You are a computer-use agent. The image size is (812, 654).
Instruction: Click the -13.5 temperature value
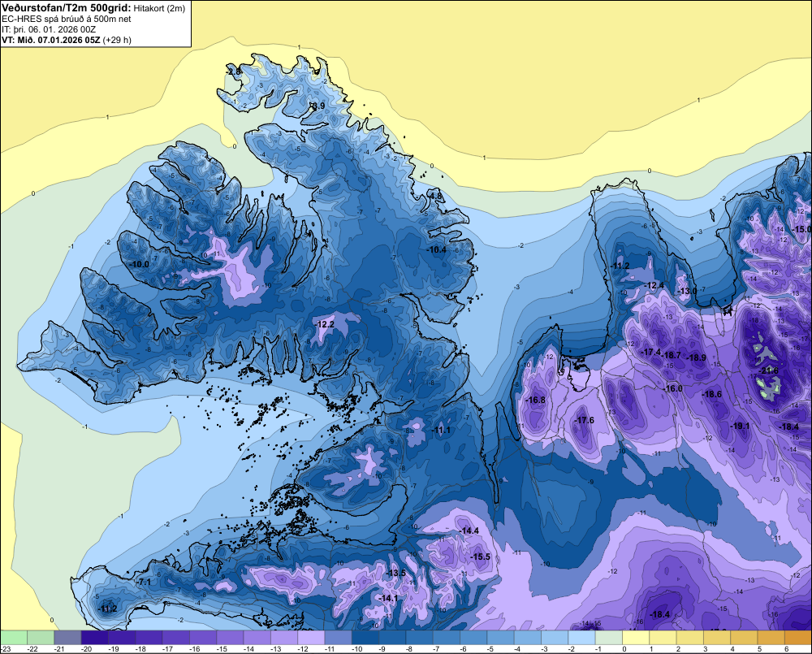pos(397,573)
